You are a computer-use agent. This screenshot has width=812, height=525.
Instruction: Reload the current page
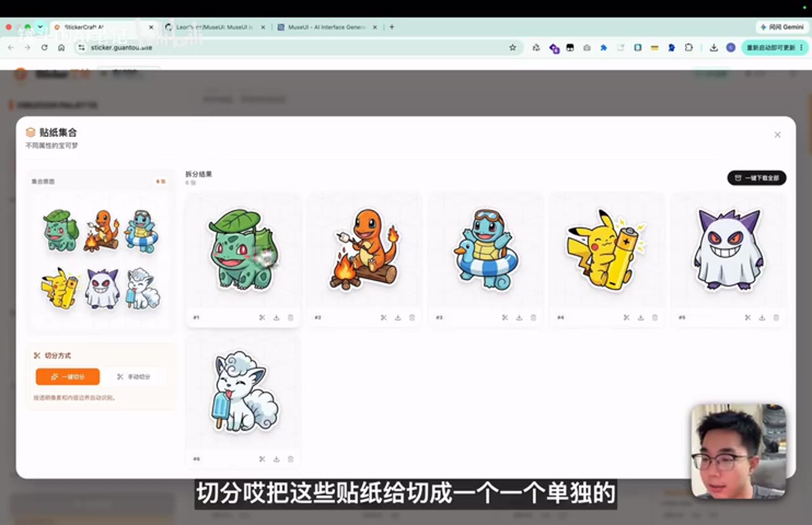(x=44, y=48)
